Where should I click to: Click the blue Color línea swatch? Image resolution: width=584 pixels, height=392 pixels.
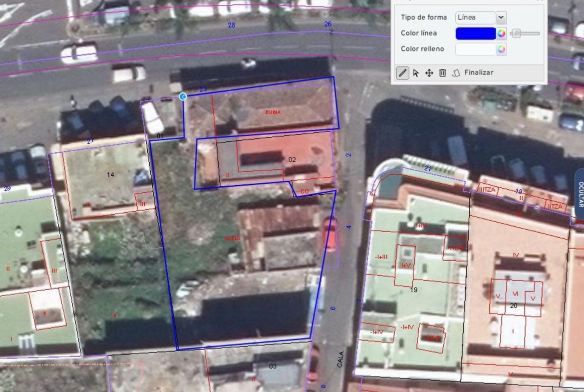(475, 33)
